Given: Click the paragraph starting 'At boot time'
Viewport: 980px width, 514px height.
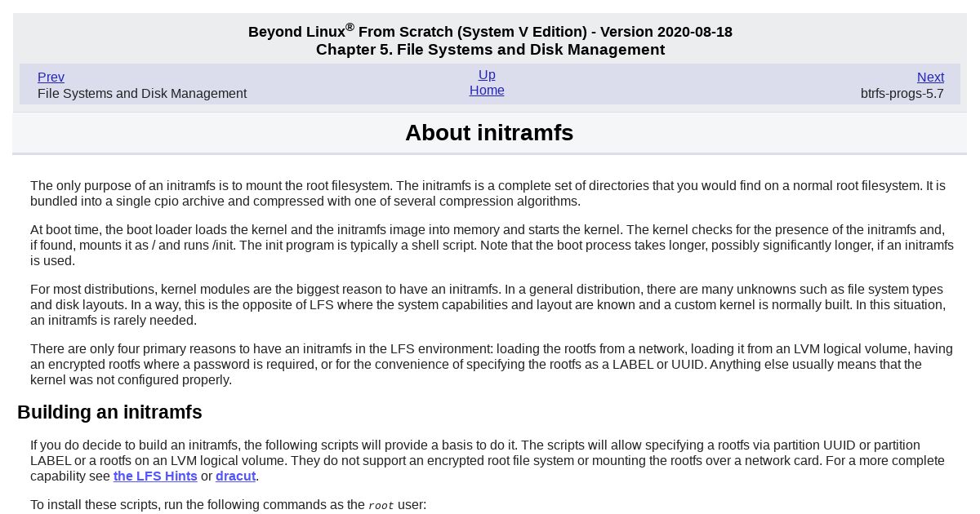Looking at the screenshot, I should coord(492,246).
